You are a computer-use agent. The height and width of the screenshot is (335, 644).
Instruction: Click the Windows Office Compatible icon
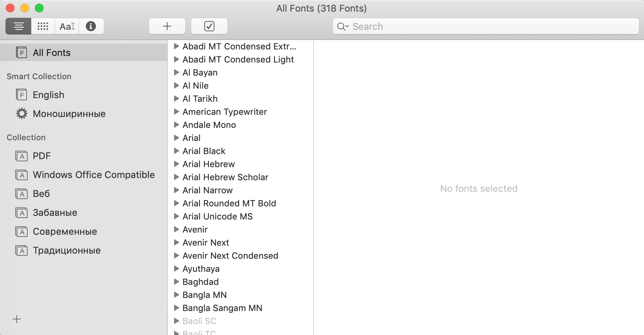pyautogui.click(x=21, y=175)
